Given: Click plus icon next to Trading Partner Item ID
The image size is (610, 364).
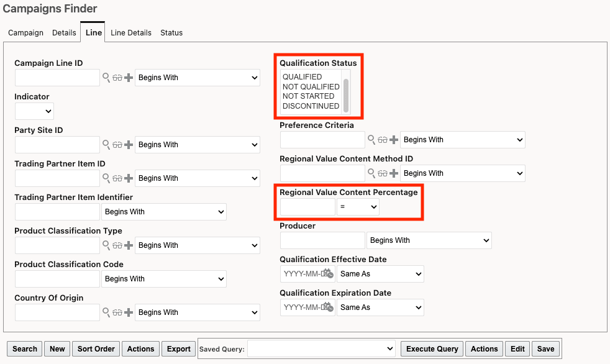Looking at the screenshot, I should [x=129, y=178].
